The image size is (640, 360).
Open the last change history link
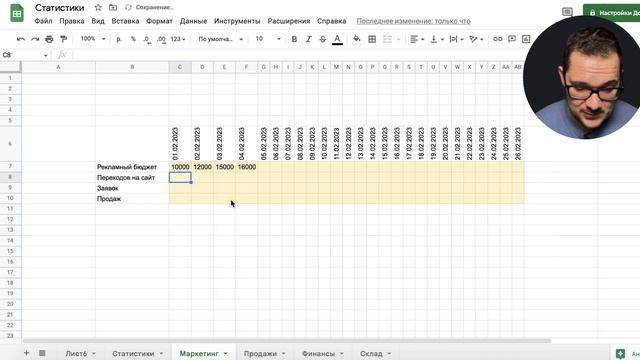(x=413, y=21)
